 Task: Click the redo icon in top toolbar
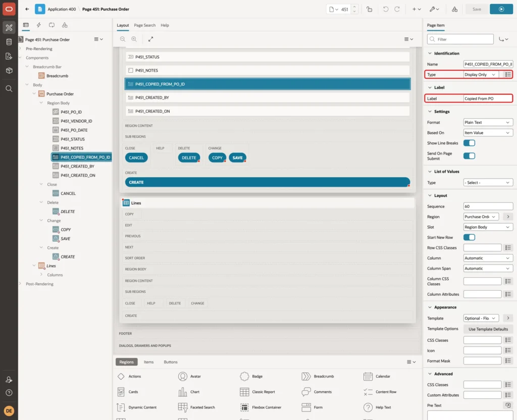(397, 9)
